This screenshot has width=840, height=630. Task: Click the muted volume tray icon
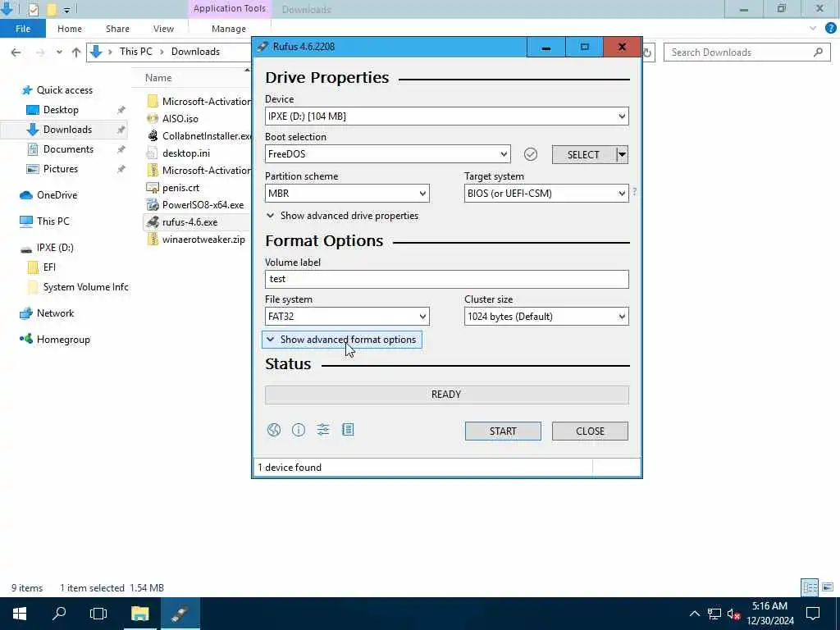733,614
